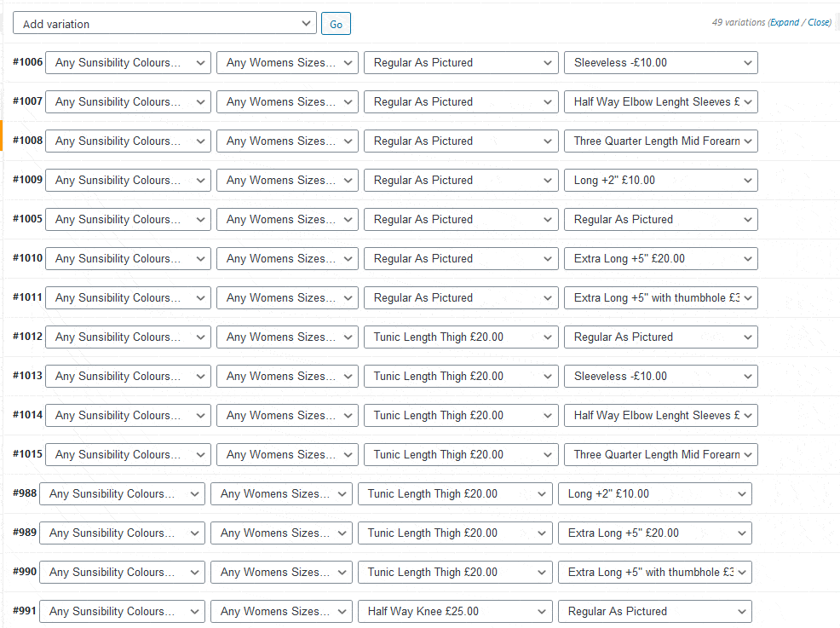Select variation ID #1015 label
This screenshot has height=628, width=840.
tap(28, 453)
